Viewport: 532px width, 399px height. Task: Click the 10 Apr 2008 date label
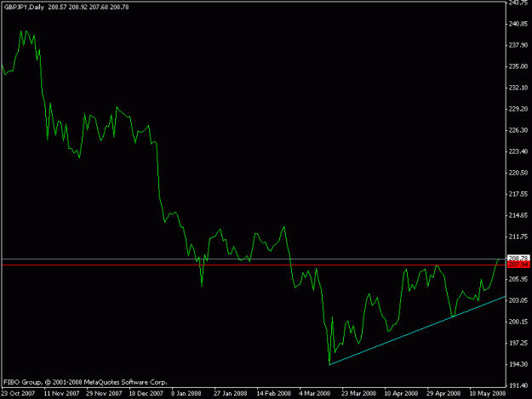401,394
